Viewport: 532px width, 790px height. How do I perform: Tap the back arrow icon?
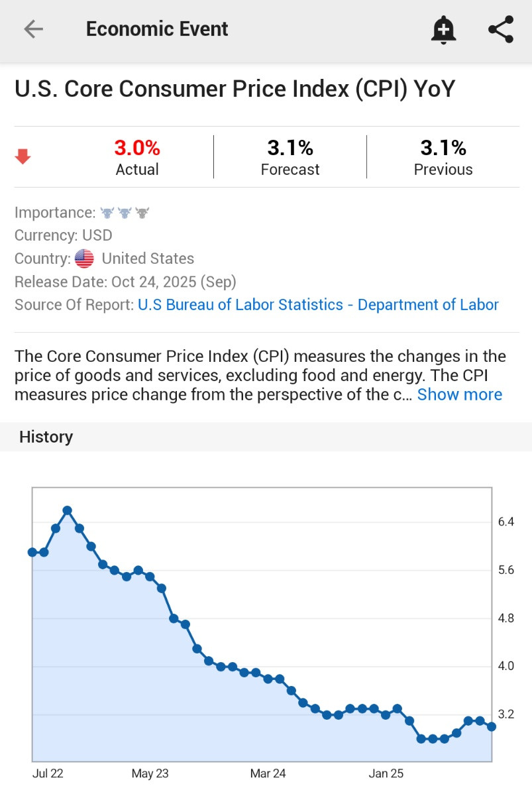pyautogui.click(x=34, y=29)
